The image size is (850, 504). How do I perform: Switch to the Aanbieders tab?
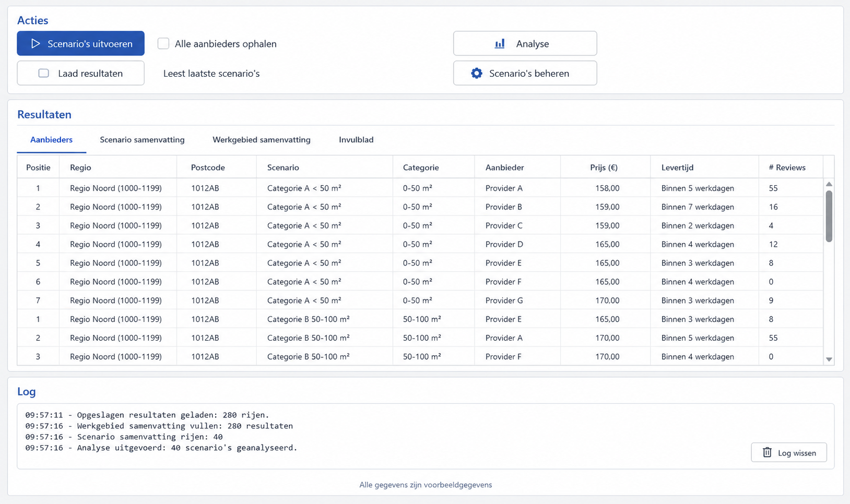[x=51, y=140]
